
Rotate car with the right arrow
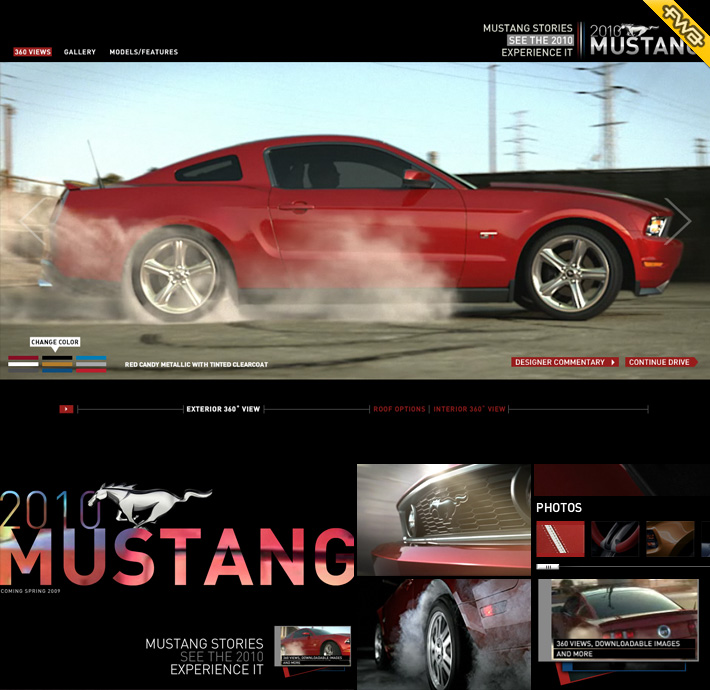click(x=678, y=220)
